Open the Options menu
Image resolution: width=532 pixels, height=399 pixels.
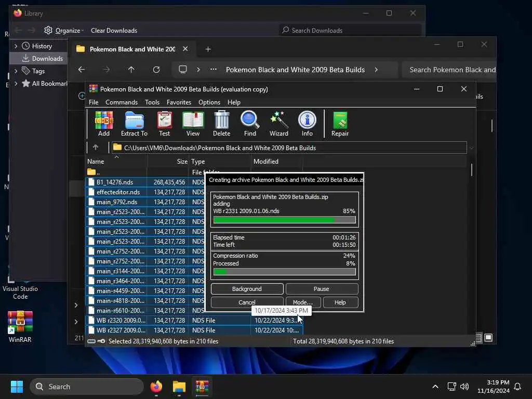(209, 102)
